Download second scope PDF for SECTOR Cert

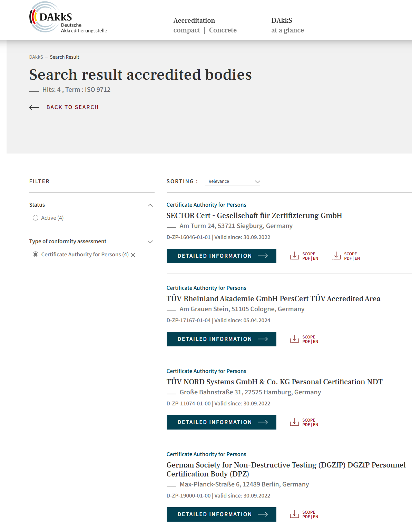click(x=346, y=256)
